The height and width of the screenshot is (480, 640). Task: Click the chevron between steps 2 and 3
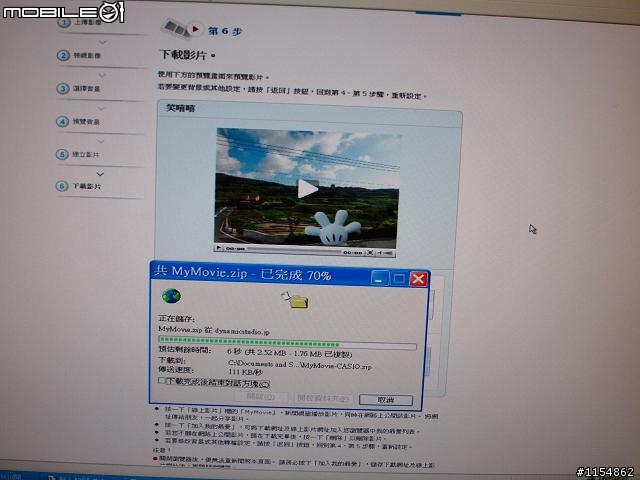[102, 75]
